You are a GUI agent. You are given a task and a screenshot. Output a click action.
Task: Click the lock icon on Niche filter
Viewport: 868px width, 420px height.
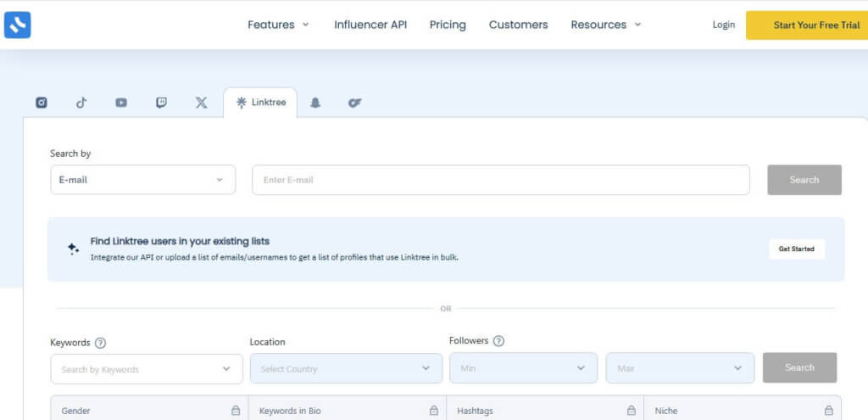click(829, 411)
